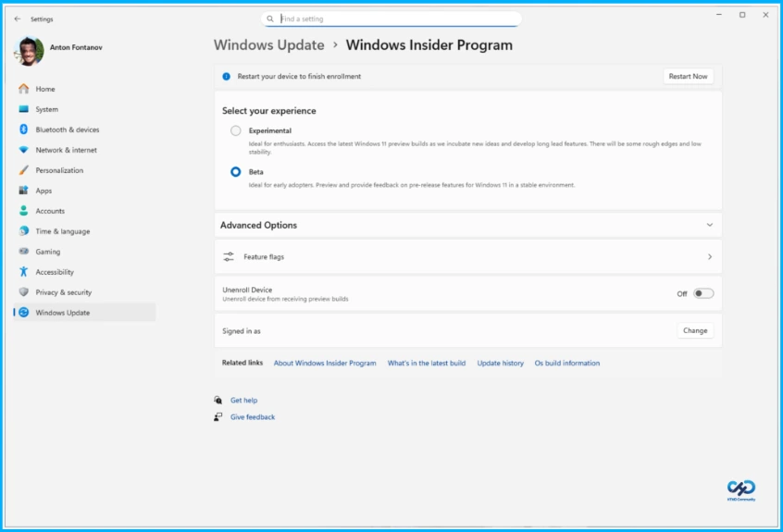This screenshot has width=783, height=532.
Task: Click the search magnifier icon
Action: 270,19
